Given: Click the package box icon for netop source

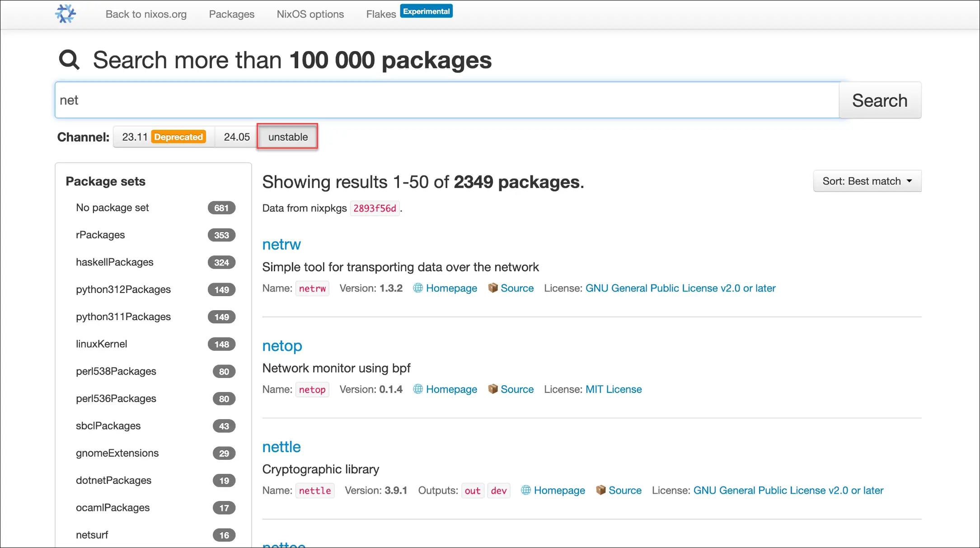Looking at the screenshot, I should click(x=493, y=389).
